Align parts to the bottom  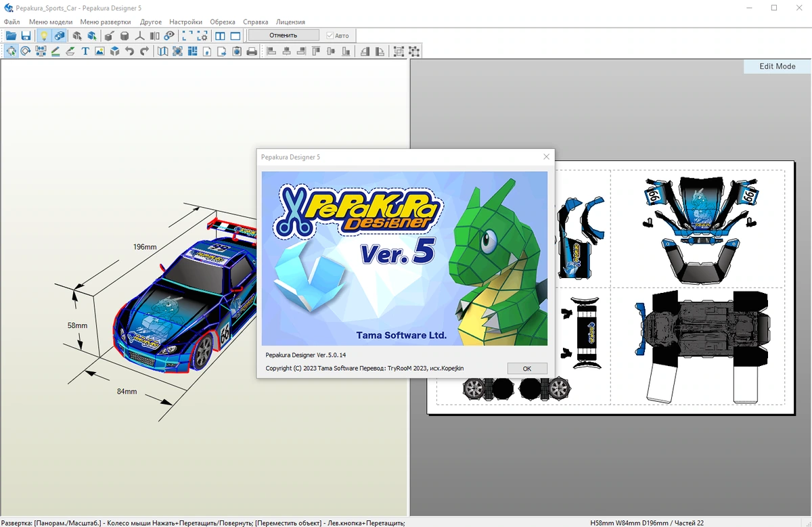tap(346, 51)
